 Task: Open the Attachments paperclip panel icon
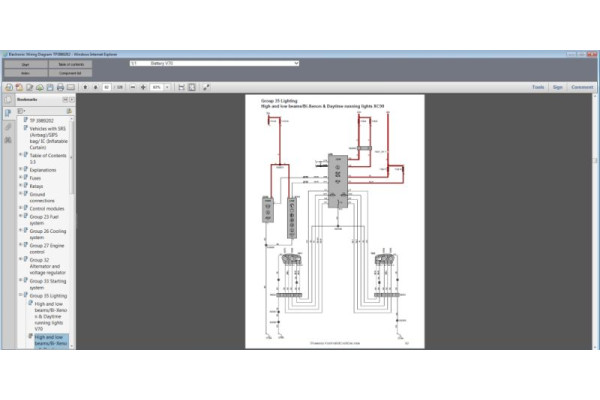[9, 127]
